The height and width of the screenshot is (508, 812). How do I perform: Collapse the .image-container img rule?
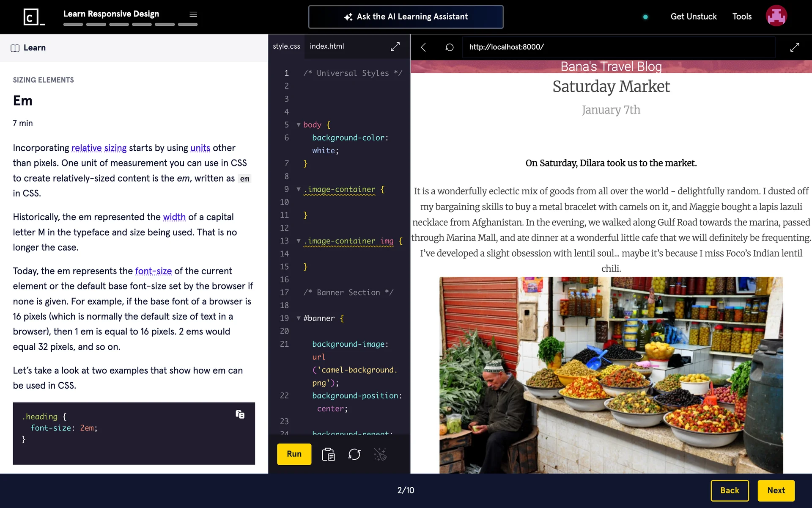(x=299, y=241)
